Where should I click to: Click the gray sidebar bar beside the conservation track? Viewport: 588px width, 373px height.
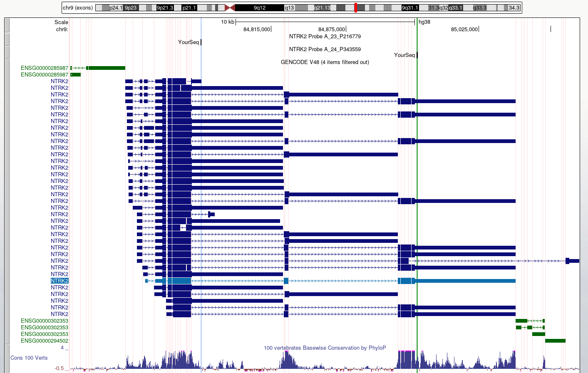pos(7,358)
